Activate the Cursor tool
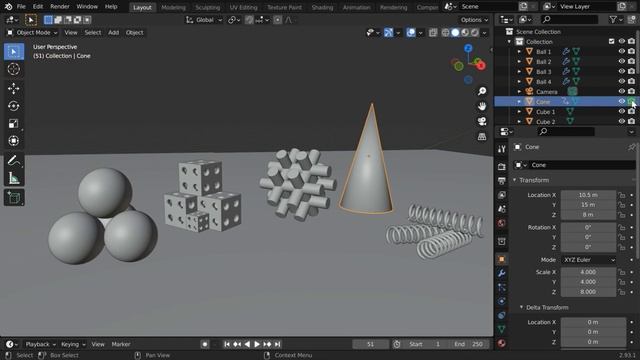 14,69
